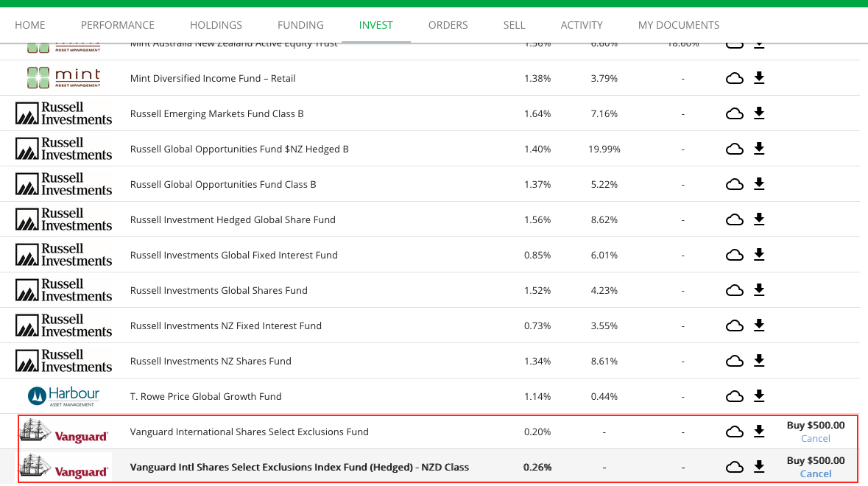The image size is (868, 486).
Task: Click cloud icon for T. Rowe Price Global Growth Fund
Action: 734,396
